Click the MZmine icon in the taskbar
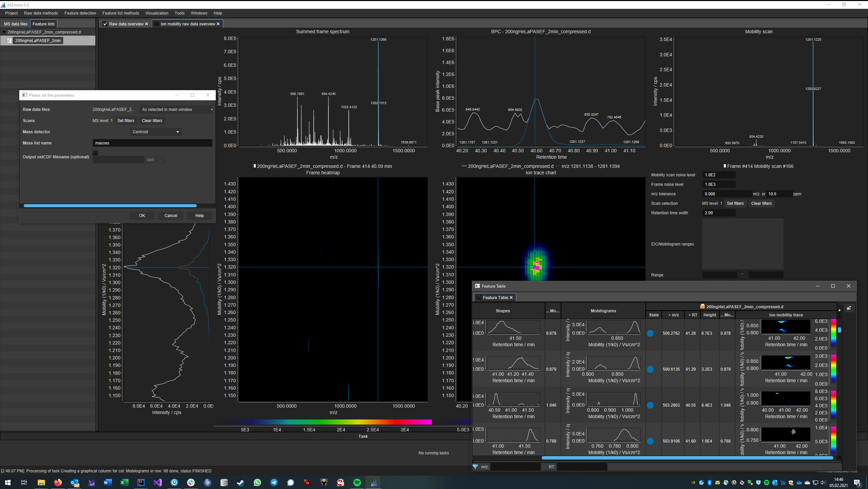868x489 pixels. [x=373, y=482]
